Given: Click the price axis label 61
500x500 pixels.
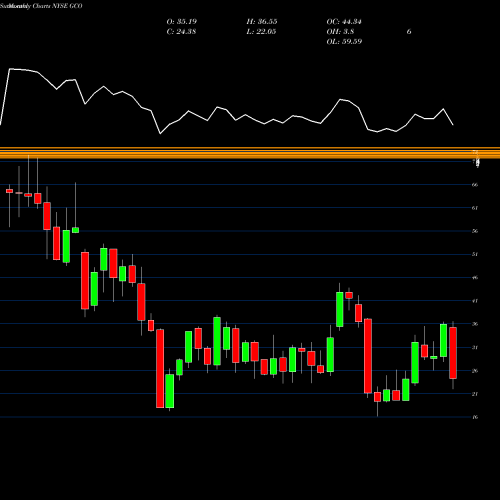Looking at the screenshot, I should (475, 208).
